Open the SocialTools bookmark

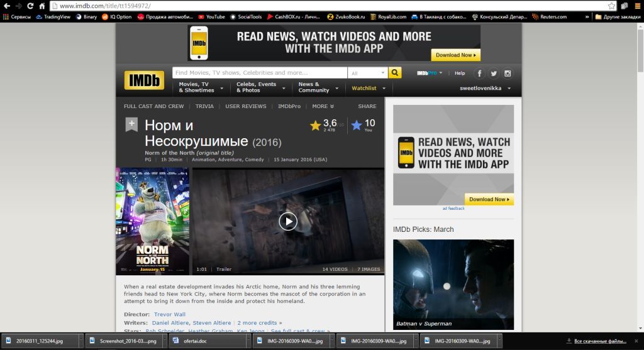[x=246, y=17]
